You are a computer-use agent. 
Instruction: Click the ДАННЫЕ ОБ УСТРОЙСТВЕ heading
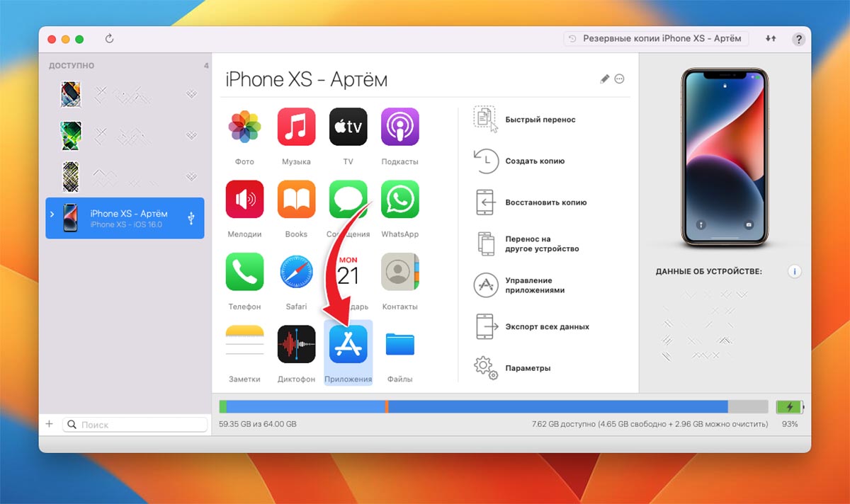click(x=708, y=272)
